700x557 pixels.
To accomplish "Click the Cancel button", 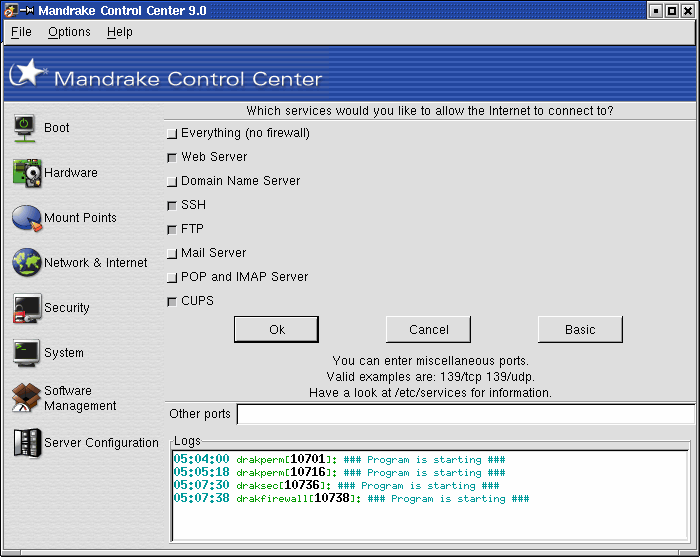I will (x=428, y=329).
